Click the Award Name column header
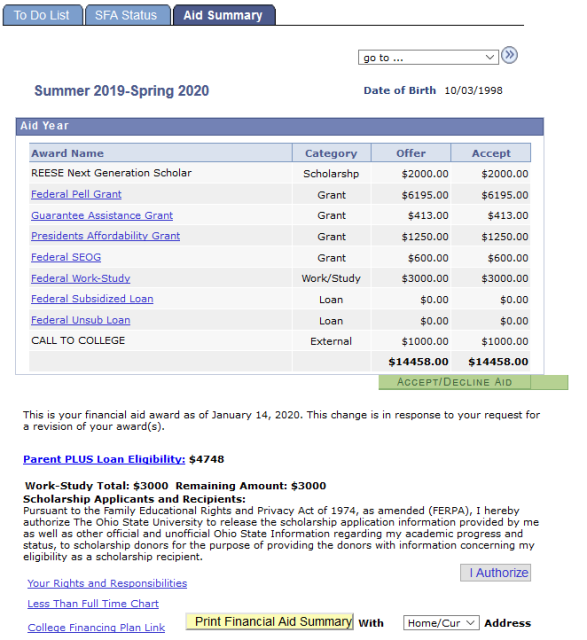Viewport: 587px width, 640px height. (161, 153)
